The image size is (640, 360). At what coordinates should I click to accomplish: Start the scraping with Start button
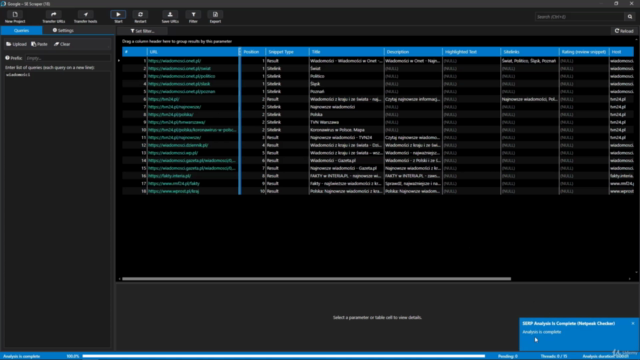pyautogui.click(x=118, y=17)
